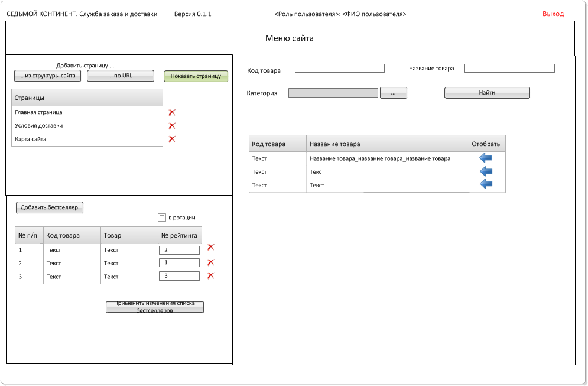The image size is (588, 386).
Task: Delete the 'Главная страница' page with red X
Action: [172, 112]
